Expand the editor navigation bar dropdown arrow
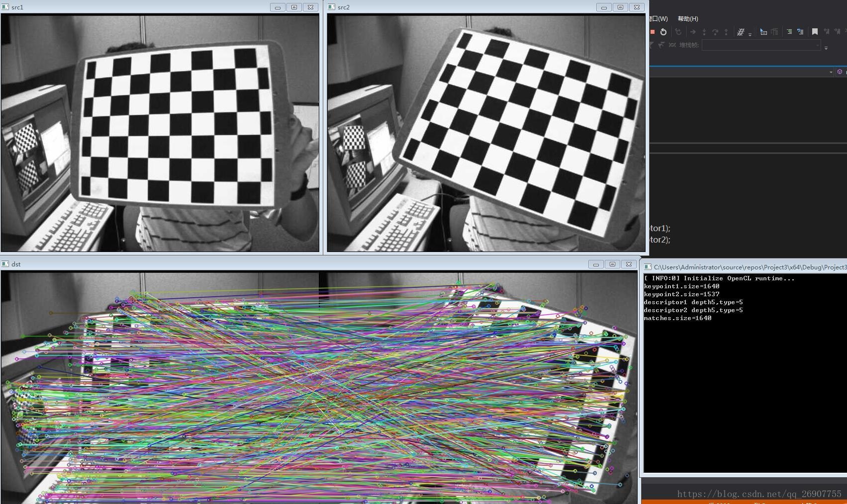The image size is (847, 504). [831, 72]
